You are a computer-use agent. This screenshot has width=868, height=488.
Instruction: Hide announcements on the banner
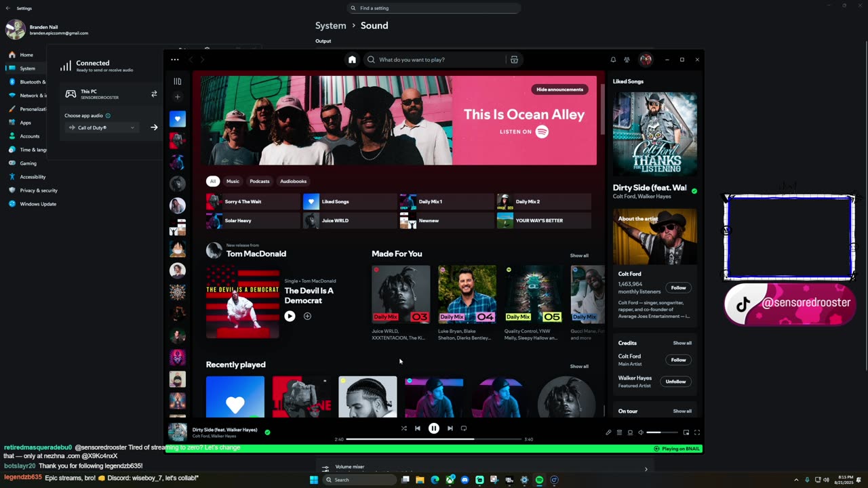point(559,89)
